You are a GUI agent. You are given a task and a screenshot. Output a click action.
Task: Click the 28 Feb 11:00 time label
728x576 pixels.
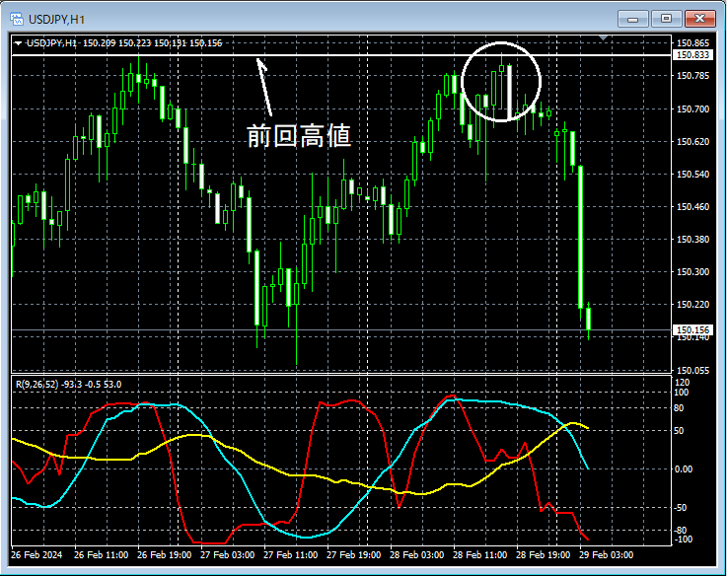(480, 555)
